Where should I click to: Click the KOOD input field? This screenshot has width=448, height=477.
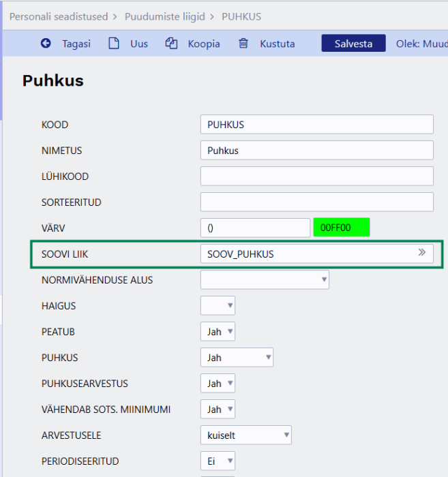(x=316, y=125)
